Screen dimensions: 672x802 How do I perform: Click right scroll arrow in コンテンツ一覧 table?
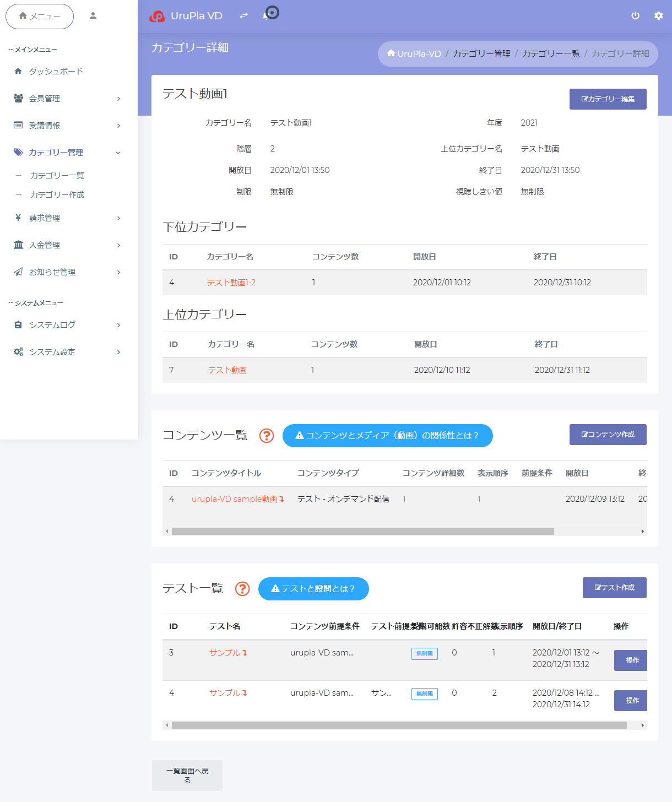(642, 532)
